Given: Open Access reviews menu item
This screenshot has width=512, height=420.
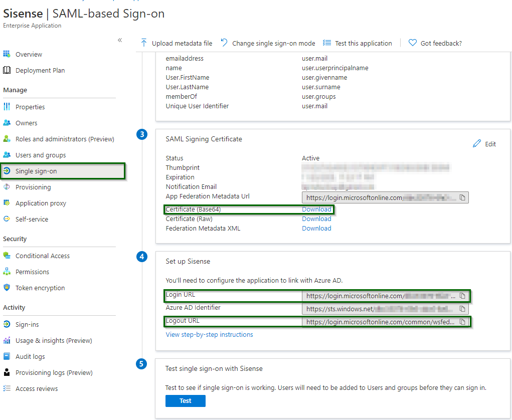Looking at the screenshot, I should click(37, 388).
